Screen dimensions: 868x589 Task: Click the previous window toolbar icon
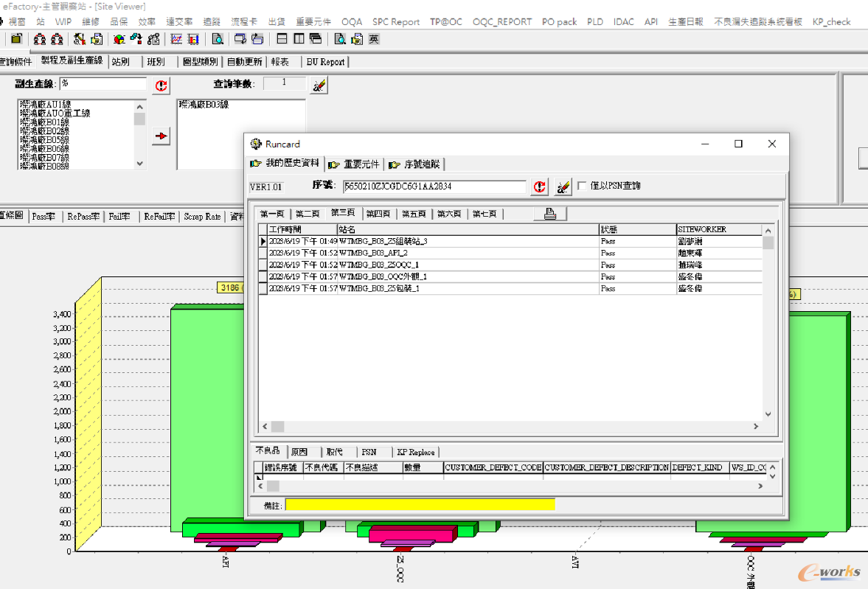click(x=257, y=39)
